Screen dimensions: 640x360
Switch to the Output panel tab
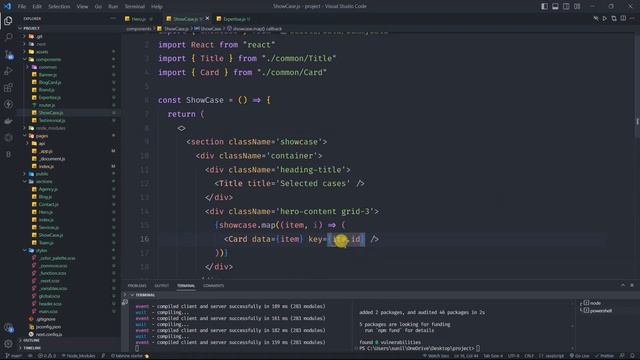162,286
